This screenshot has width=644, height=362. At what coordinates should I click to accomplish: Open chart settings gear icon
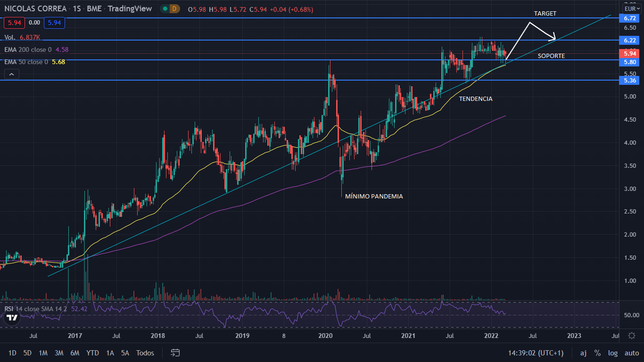(632, 336)
